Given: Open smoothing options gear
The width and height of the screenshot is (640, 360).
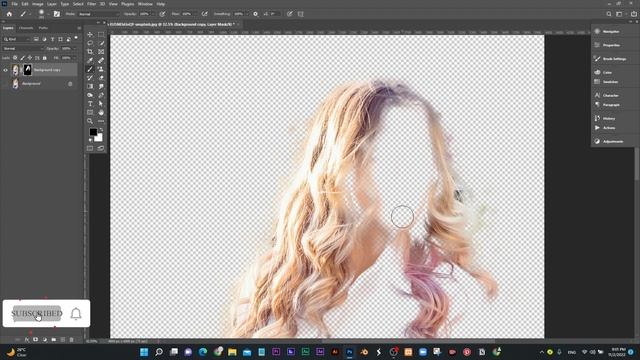Looking at the screenshot, I should [256, 14].
